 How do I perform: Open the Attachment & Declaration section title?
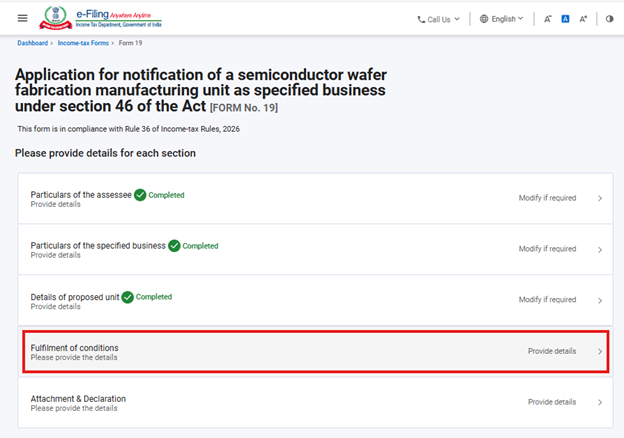click(78, 399)
